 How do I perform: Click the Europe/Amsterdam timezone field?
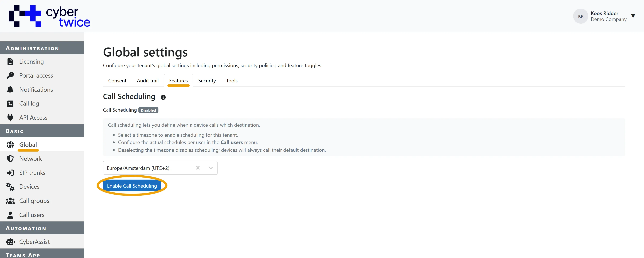tap(160, 168)
